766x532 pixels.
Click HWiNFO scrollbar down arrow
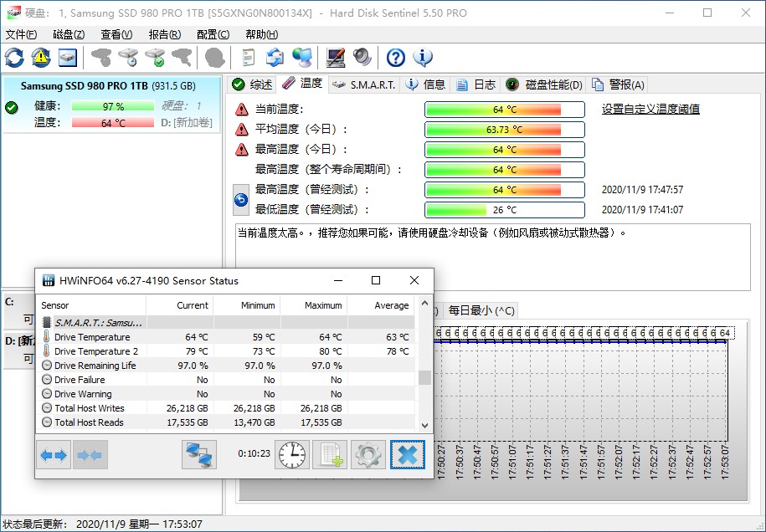tap(424, 425)
